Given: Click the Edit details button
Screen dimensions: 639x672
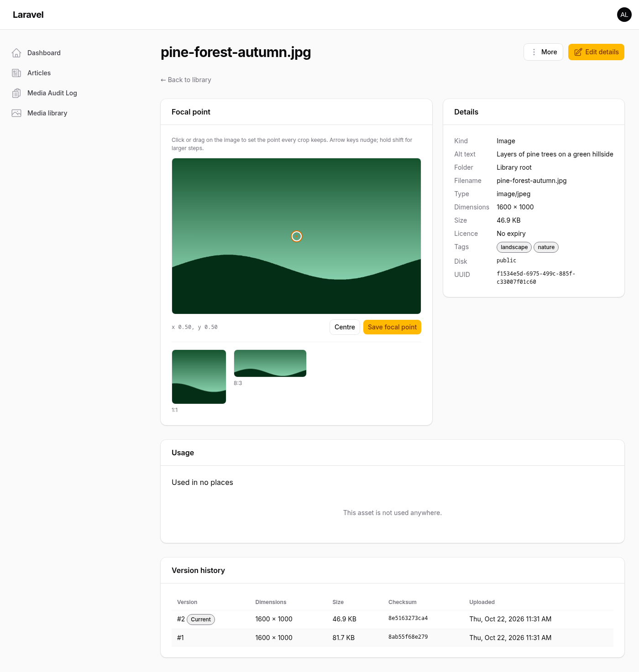Looking at the screenshot, I should pyautogui.click(x=596, y=52).
